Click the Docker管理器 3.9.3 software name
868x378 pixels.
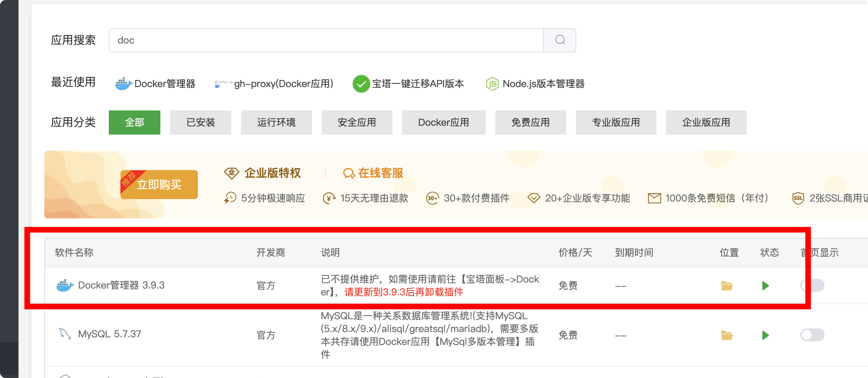pos(121,285)
